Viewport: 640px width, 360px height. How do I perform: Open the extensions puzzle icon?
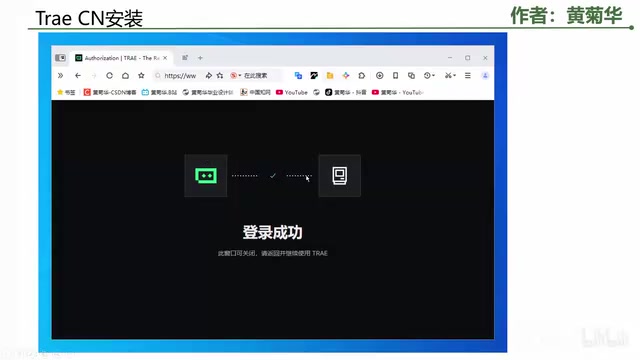(362, 76)
